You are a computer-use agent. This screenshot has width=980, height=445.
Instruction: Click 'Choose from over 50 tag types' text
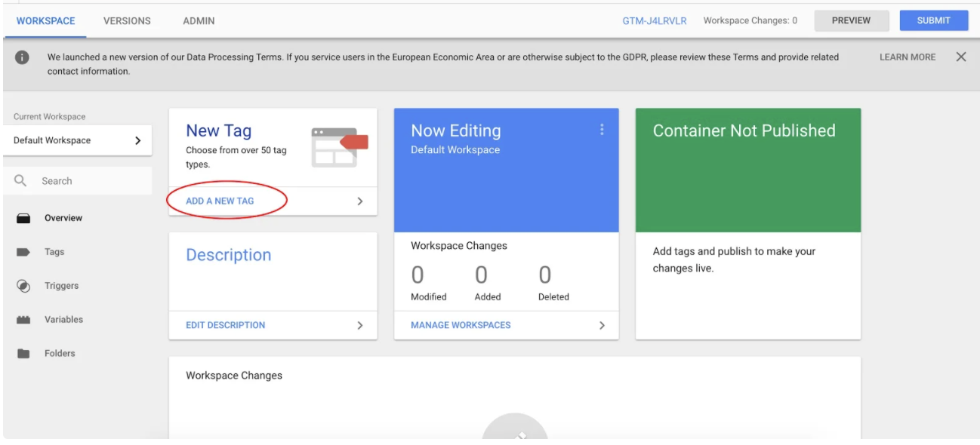(x=236, y=157)
